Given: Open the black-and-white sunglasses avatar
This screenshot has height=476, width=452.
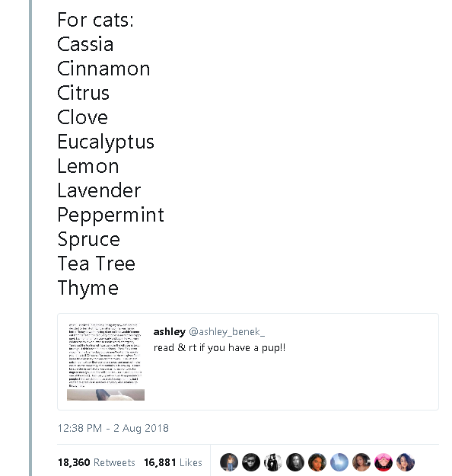Looking at the screenshot, I should (x=251, y=462).
